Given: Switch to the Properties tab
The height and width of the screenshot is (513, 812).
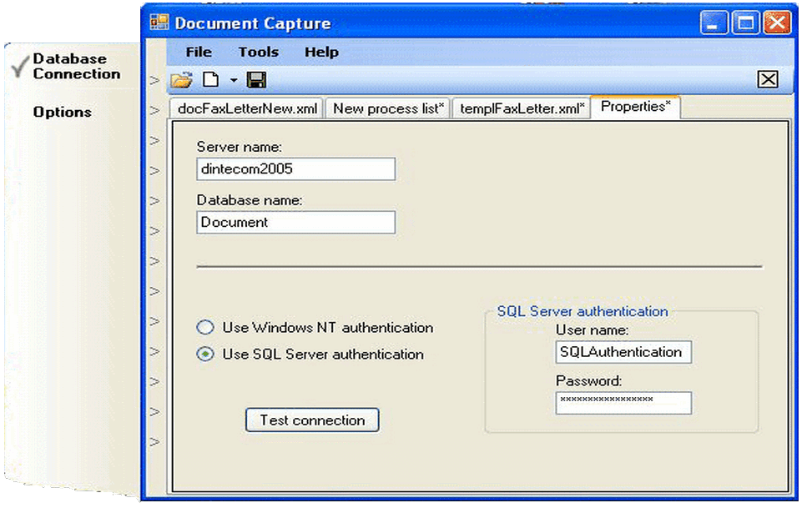Looking at the screenshot, I should point(636,107).
